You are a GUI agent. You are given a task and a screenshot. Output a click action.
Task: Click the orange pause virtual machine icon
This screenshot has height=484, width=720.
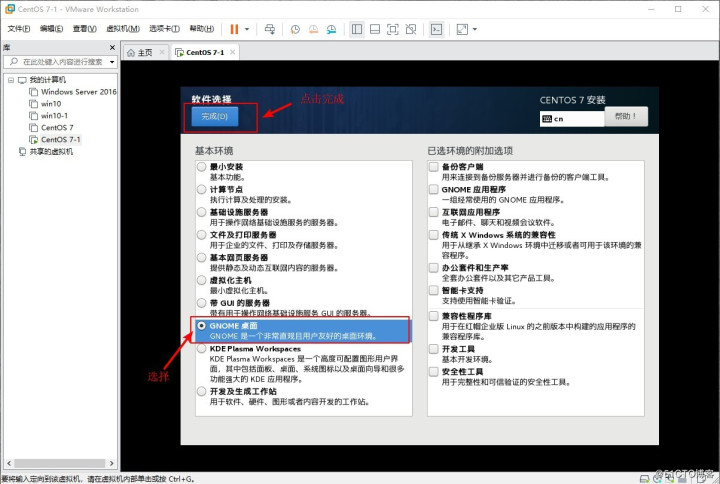click(x=234, y=29)
